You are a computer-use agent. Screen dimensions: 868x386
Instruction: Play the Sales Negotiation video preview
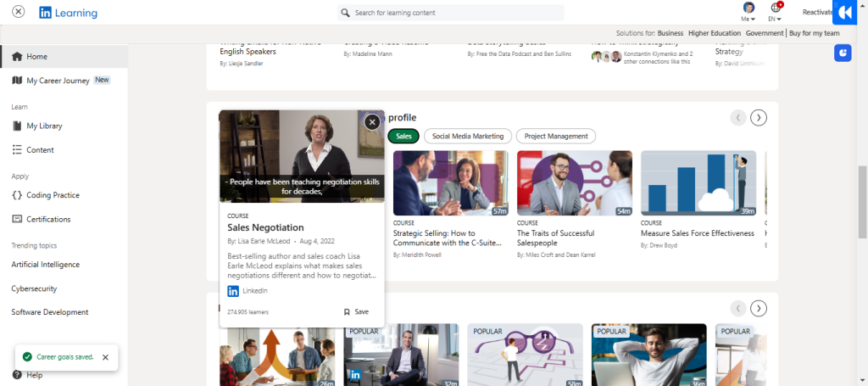pos(302,156)
